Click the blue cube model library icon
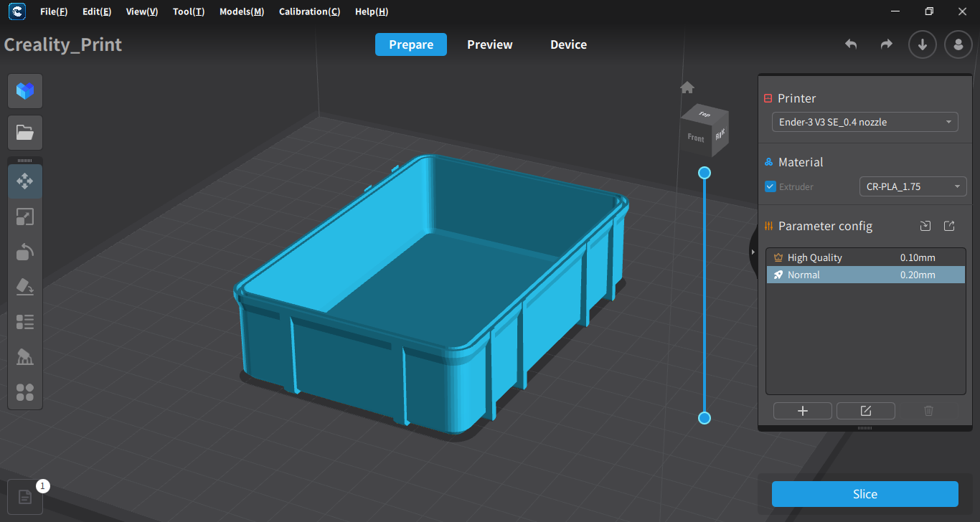Viewport: 980px width, 522px height. 25,91
